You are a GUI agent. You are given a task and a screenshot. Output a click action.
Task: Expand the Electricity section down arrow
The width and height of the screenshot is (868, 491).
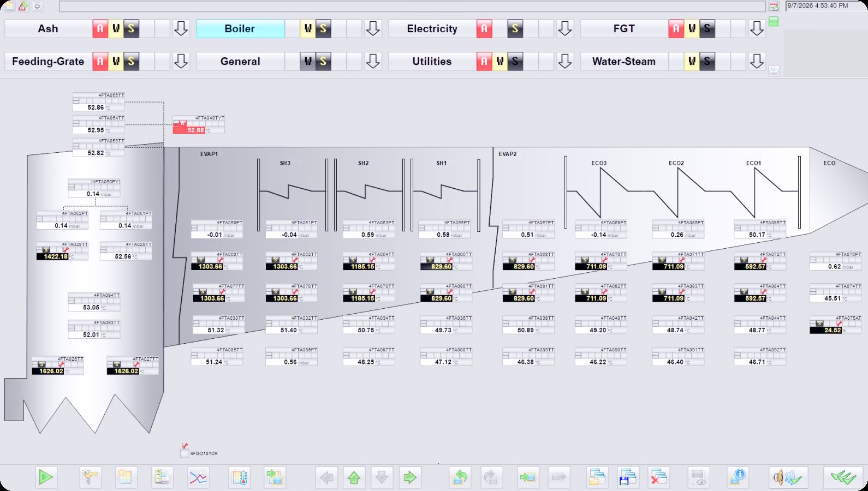565,28
